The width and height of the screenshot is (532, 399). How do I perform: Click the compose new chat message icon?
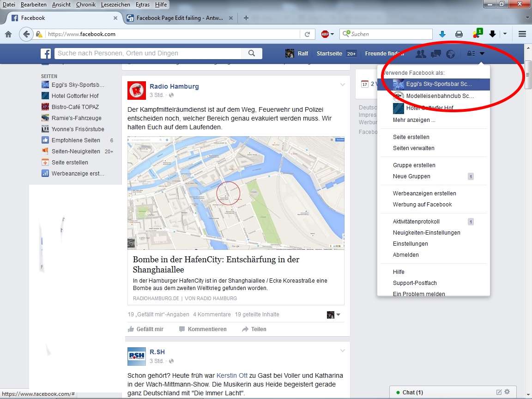pyautogui.click(x=499, y=392)
